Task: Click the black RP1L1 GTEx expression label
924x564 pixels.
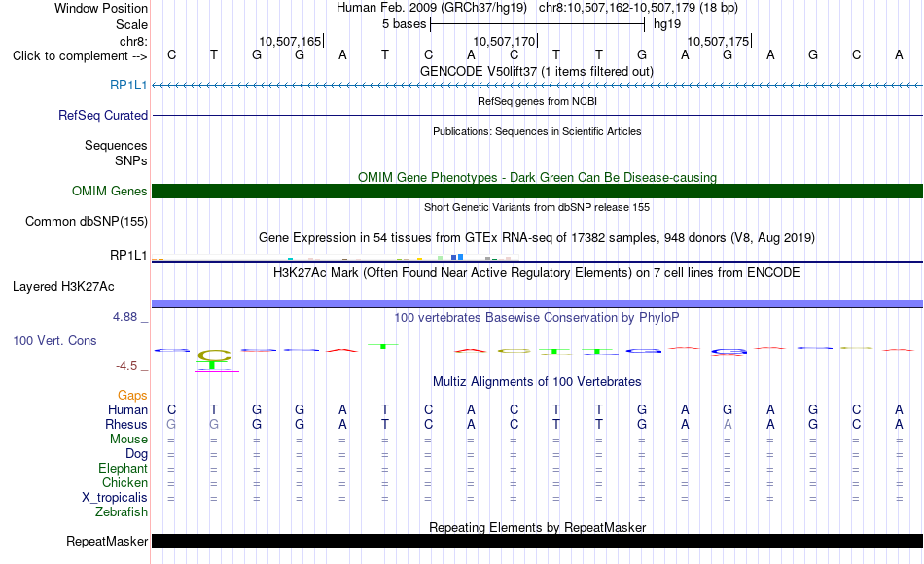Action: (x=128, y=255)
